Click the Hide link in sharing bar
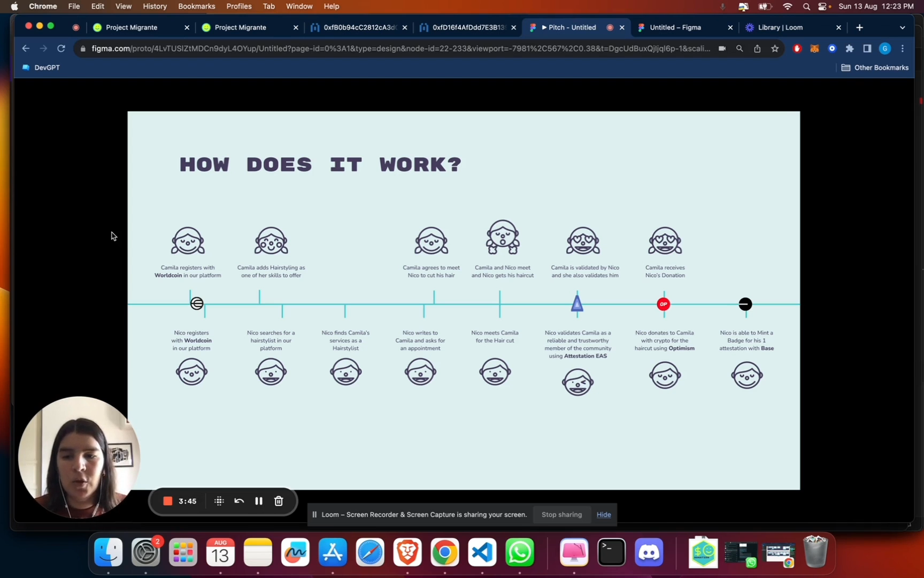This screenshot has height=578, width=924. pyautogui.click(x=604, y=514)
